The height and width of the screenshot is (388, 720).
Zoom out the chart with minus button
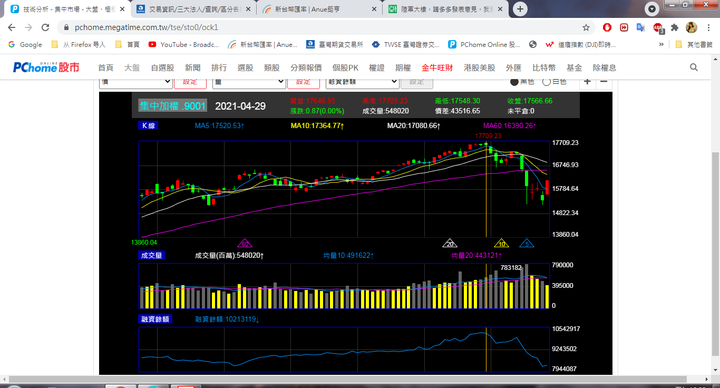[604, 82]
